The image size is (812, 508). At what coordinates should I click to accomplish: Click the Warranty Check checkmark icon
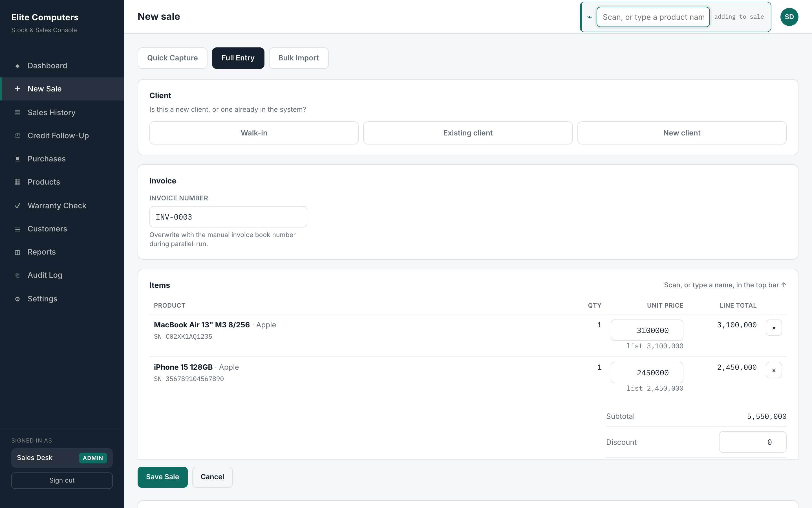(x=17, y=206)
